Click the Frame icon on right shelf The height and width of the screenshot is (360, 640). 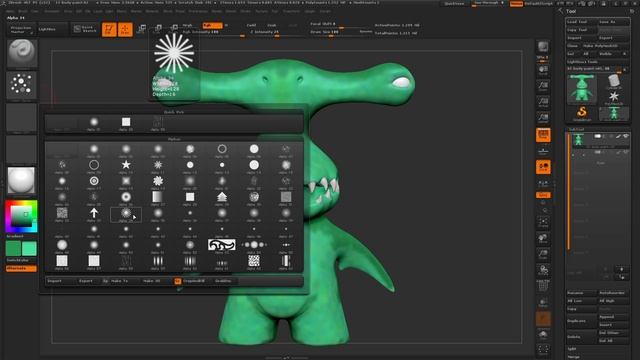point(543,223)
